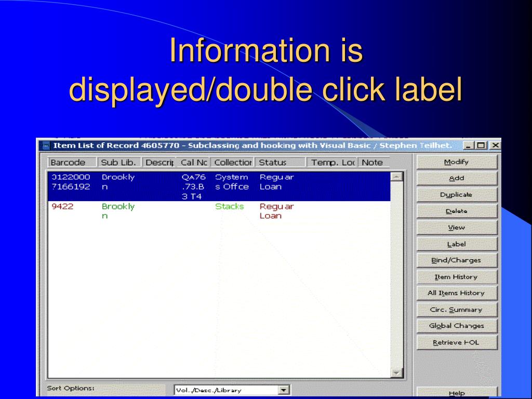Show Item History
This screenshot has width=532, height=399.
coord(456,277)
